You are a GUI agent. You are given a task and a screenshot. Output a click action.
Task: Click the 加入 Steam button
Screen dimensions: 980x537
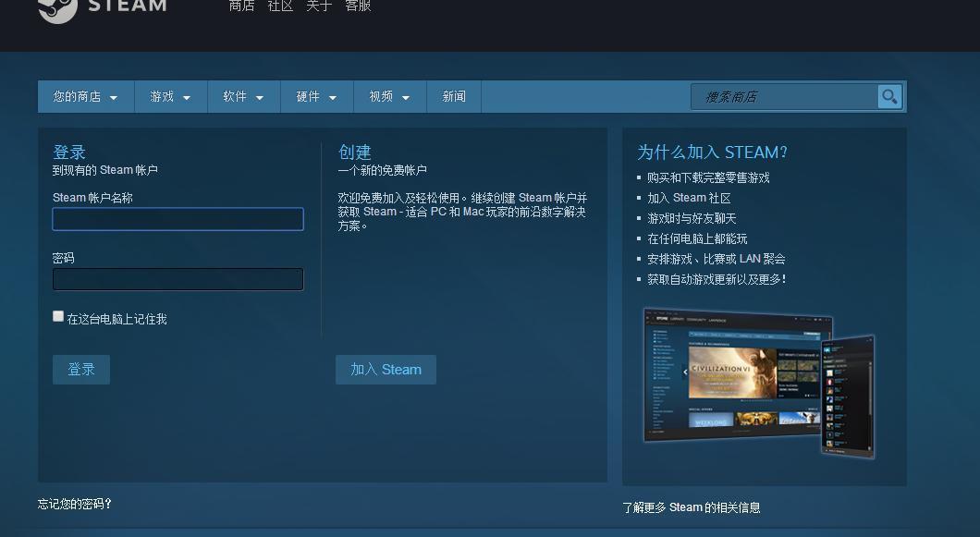[x=386, y=370]
